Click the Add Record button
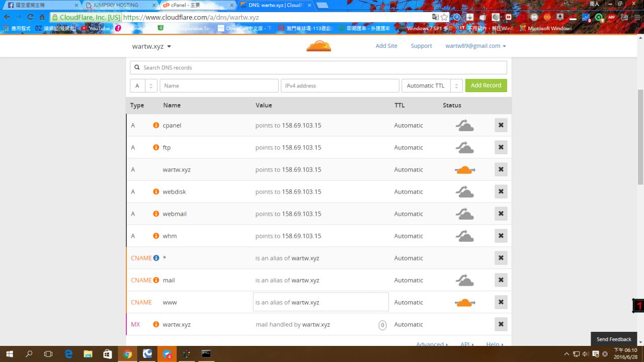Viewport: 644px width, 362px height. point(486,85)
